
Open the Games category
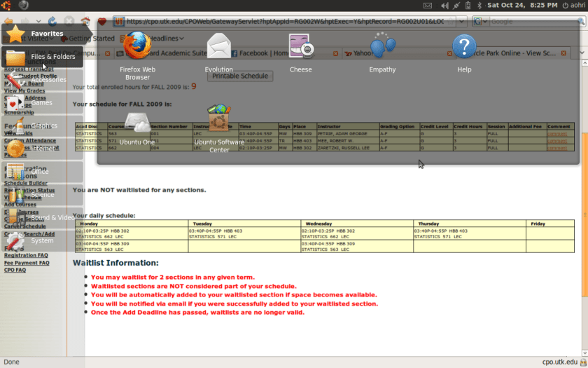[x=43, y=102]
